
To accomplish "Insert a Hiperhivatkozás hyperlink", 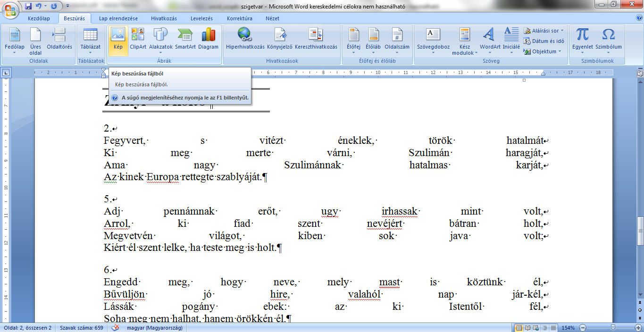I will coord(245,39).
